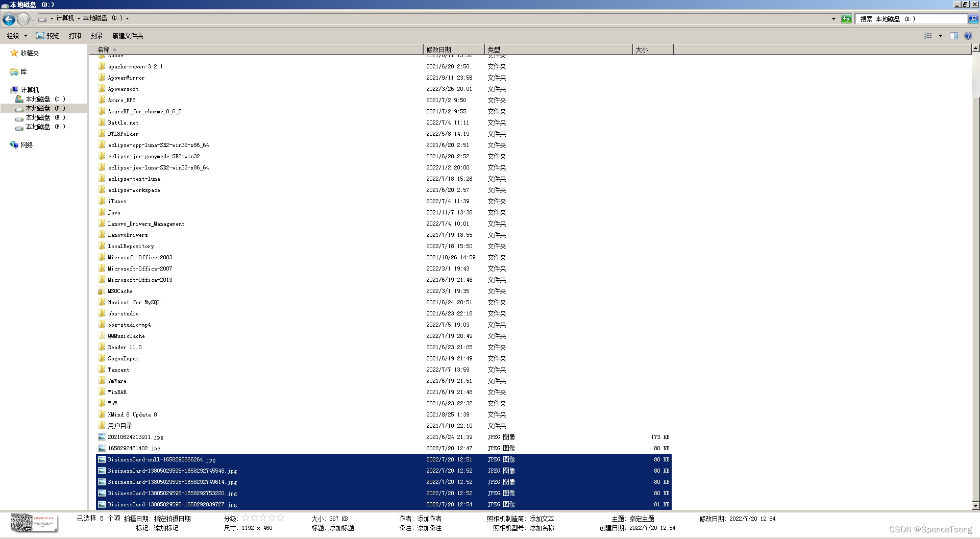Click the XMind 8 Update 8 folder icon
The image size is (980, 539).
102,414
